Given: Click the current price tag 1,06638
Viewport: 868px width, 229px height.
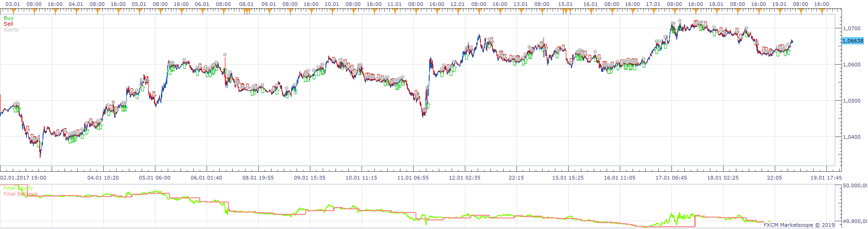Looking at the screenshot, I should [852, 41].
